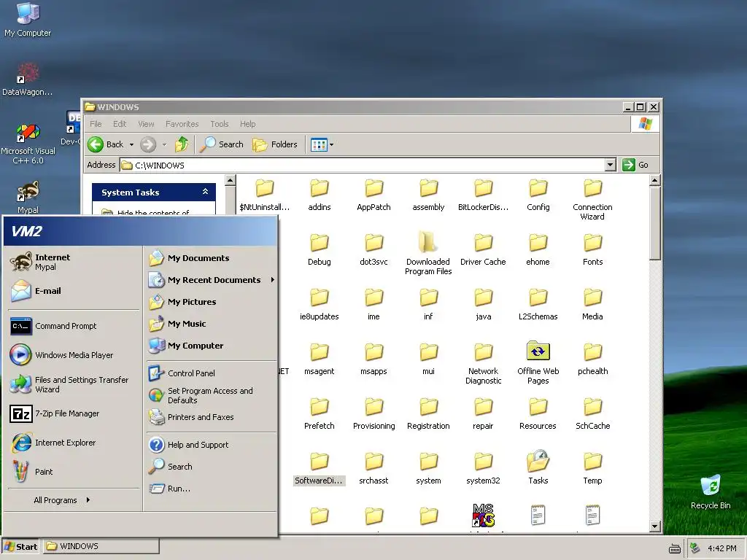The width and height of the screenshot is (747, 560).
Task: Start Files and Settings Transfer Wizard
Action: (74, 384)
